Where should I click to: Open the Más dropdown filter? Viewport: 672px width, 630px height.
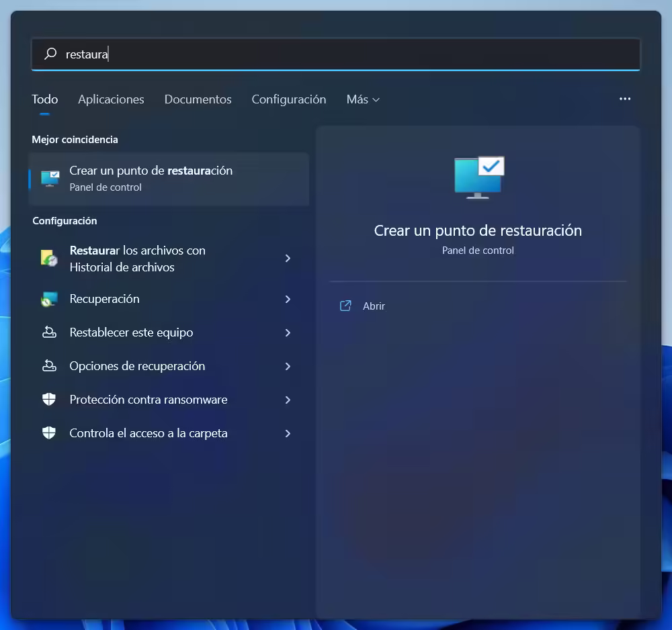coord(363,99)
